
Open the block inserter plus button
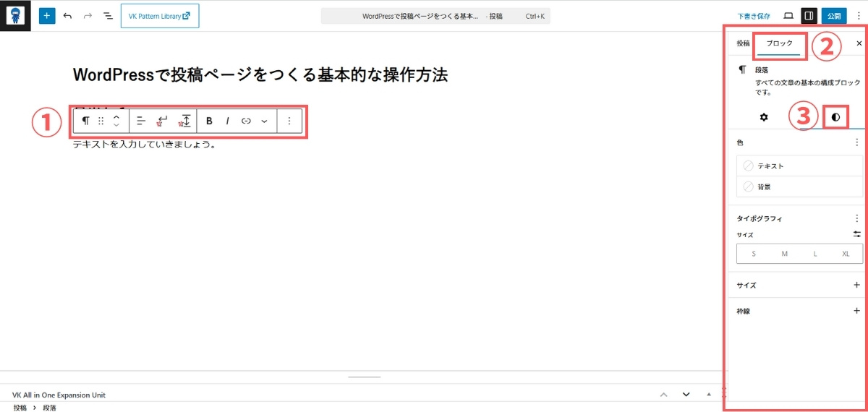coord(47,15)
